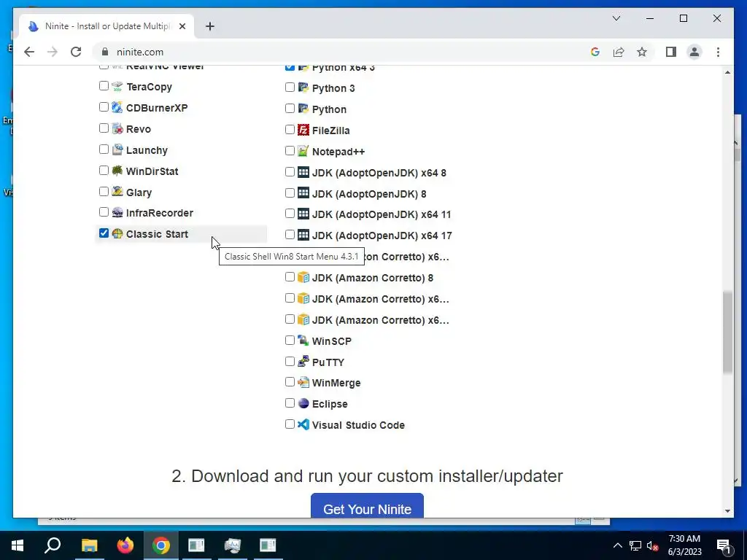Click the WinMerge icon
Viewport: 747px width, 560px height.
click(x=303, y=382)
